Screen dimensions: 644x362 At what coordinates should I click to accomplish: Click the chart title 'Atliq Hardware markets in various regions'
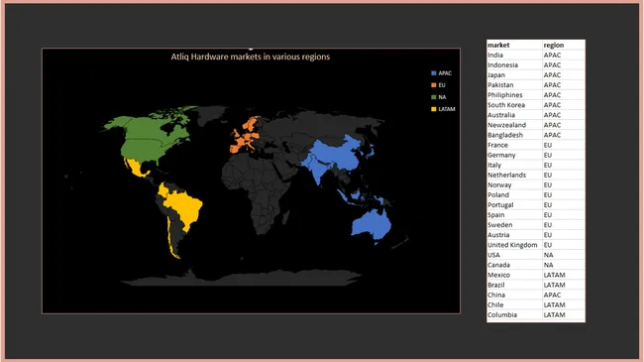point(250,57)
